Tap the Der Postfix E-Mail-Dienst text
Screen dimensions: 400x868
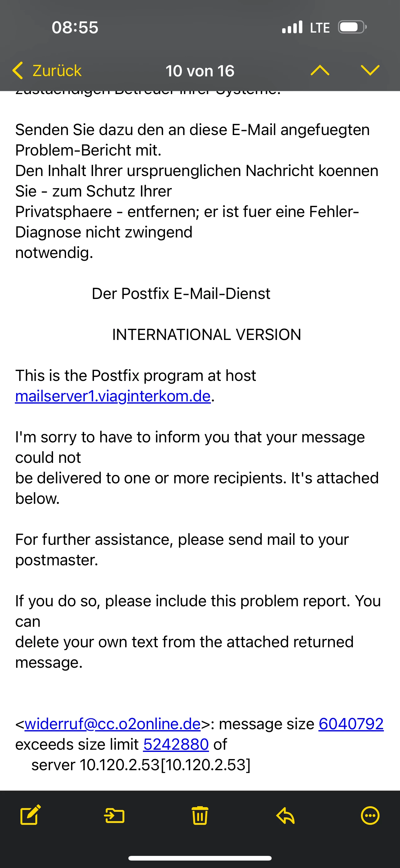(181, 293)
